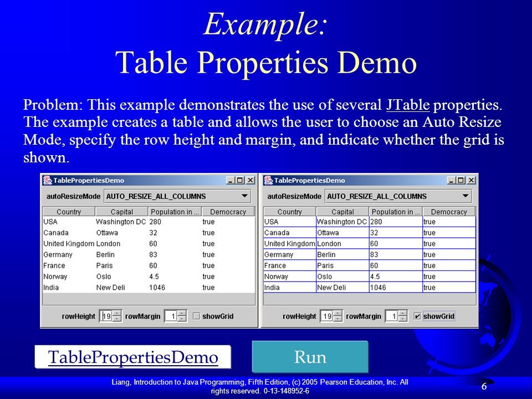The width and height of the screenshot is (532, 399).
Task: Close the left TablePropertiesDemo window
Action: coord(250,181)
